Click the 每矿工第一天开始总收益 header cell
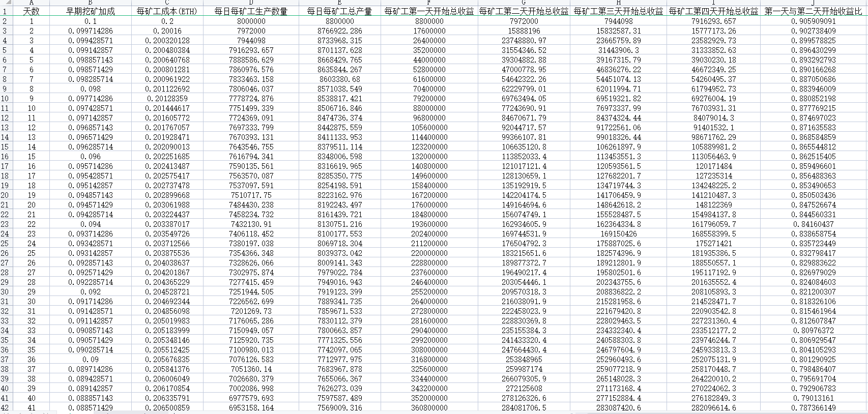The width and height of the screenshot is (868, 414). [429, 11]
